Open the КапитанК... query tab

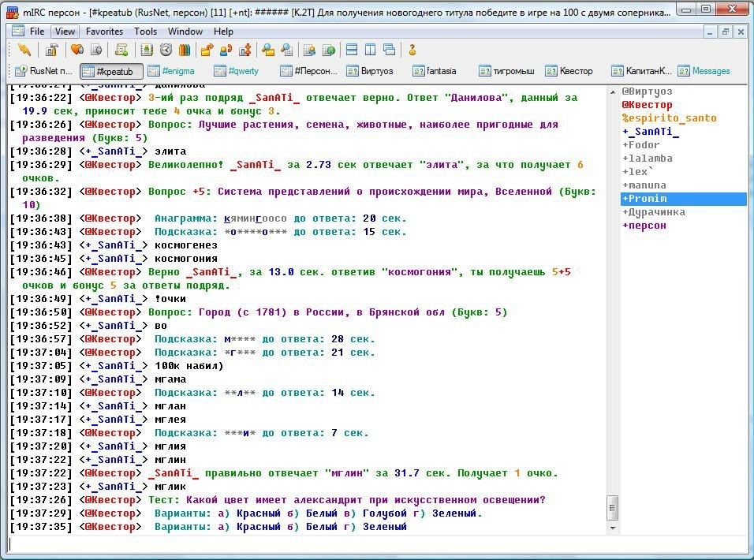pos(641,71)
